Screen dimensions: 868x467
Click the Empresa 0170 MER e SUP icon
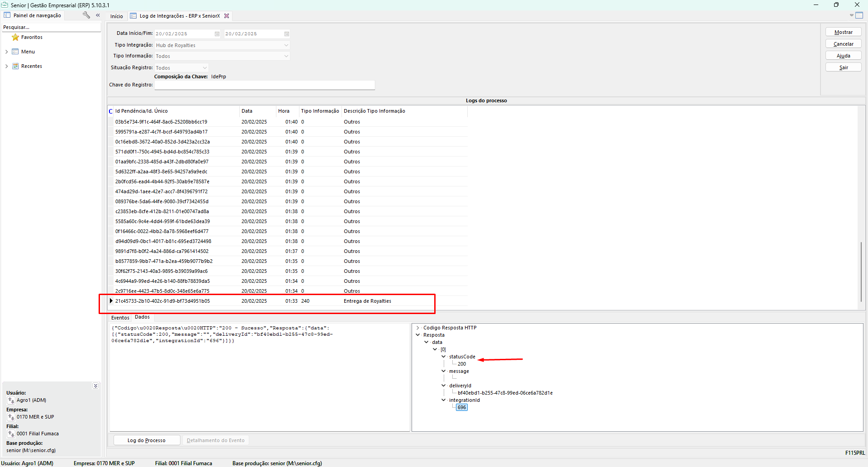11,417
